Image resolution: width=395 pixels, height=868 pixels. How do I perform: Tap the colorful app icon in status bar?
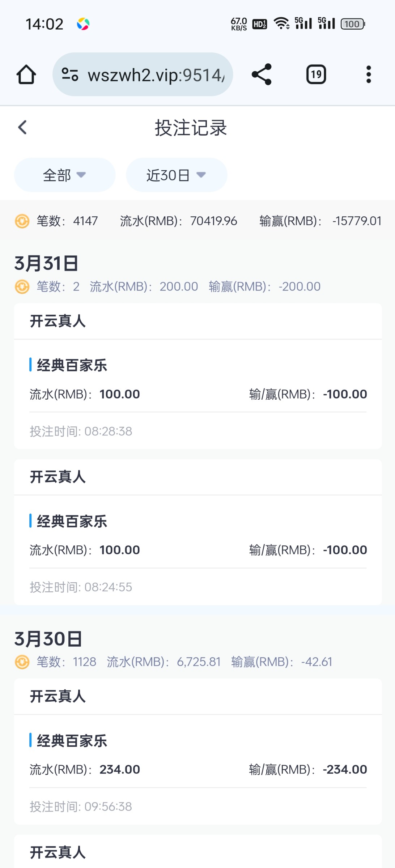coord(83,24)
